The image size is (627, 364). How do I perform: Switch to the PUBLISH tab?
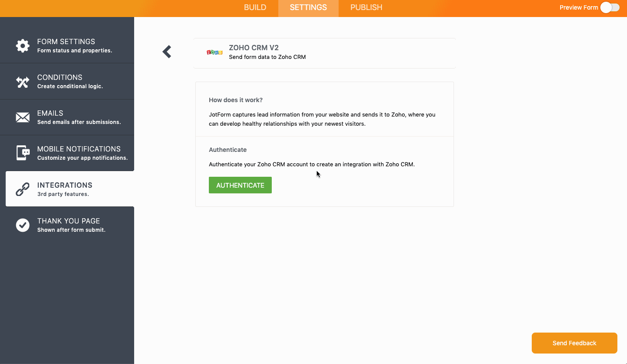[x=366, y=7]
